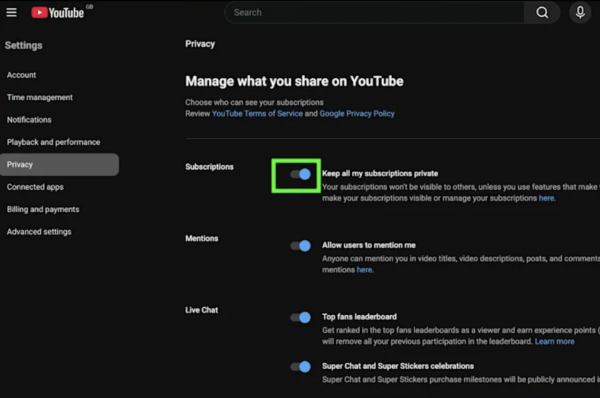Open Account settings

point(21,75)
